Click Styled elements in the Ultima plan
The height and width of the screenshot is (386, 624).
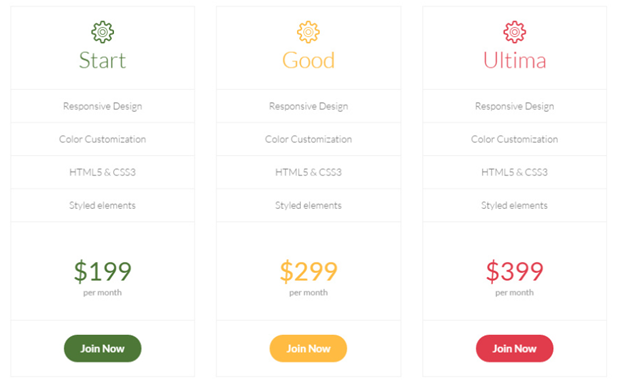click(514, 205)
